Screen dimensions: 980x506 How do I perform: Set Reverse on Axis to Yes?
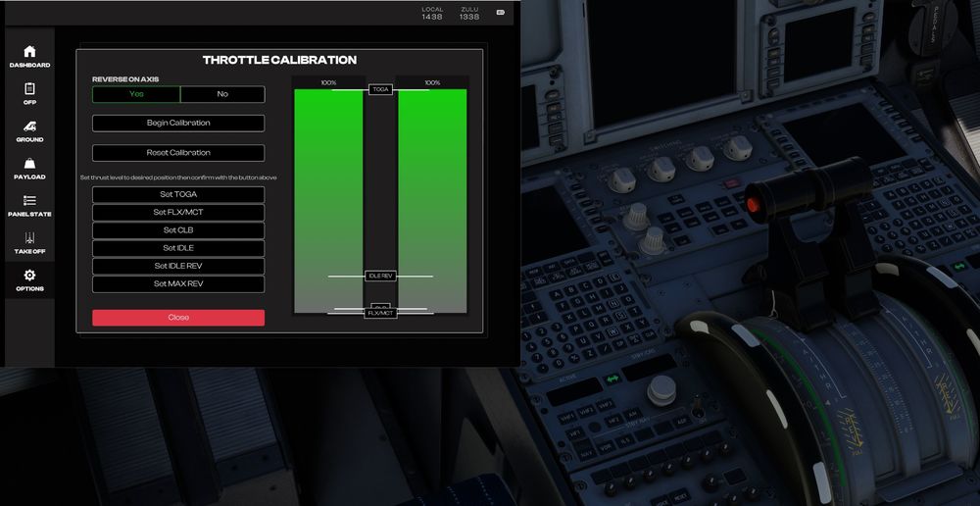[136, 94]
